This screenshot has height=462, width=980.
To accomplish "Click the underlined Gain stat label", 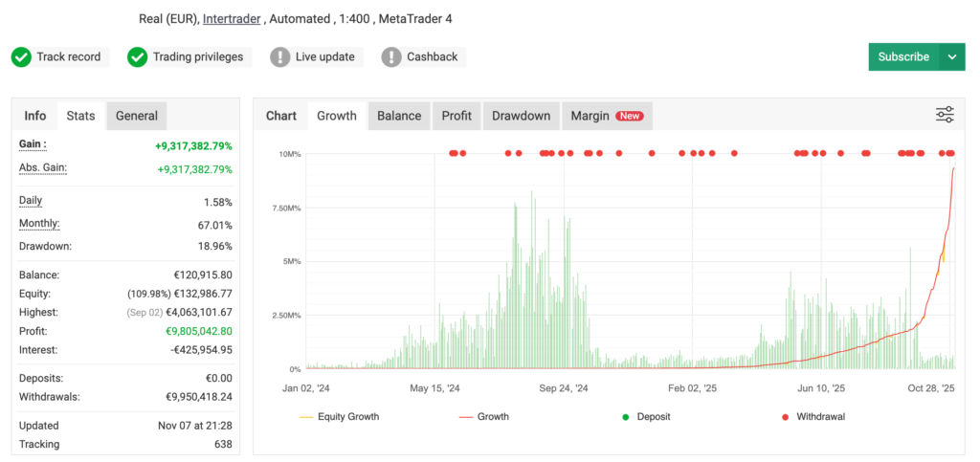I will [33, 144].
